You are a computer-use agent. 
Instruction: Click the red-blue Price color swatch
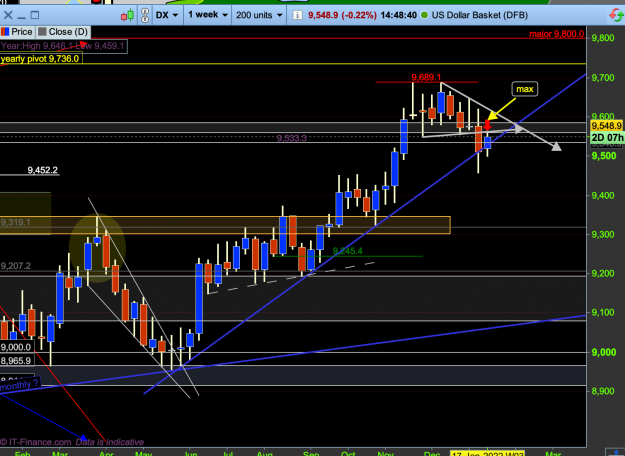(x=5, y=31)
